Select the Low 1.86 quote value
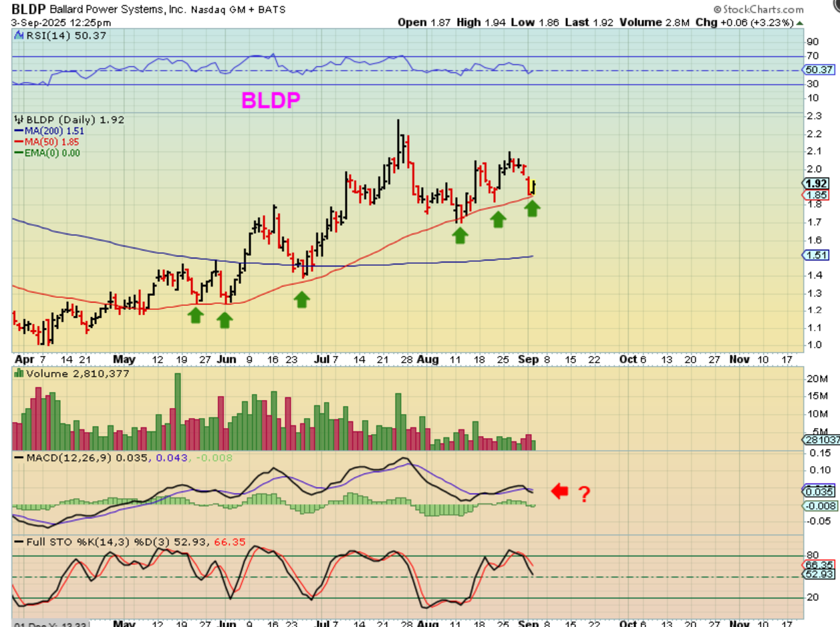This screenshot has height=627, width=840. pyautogui.click(x=535, y=23)
